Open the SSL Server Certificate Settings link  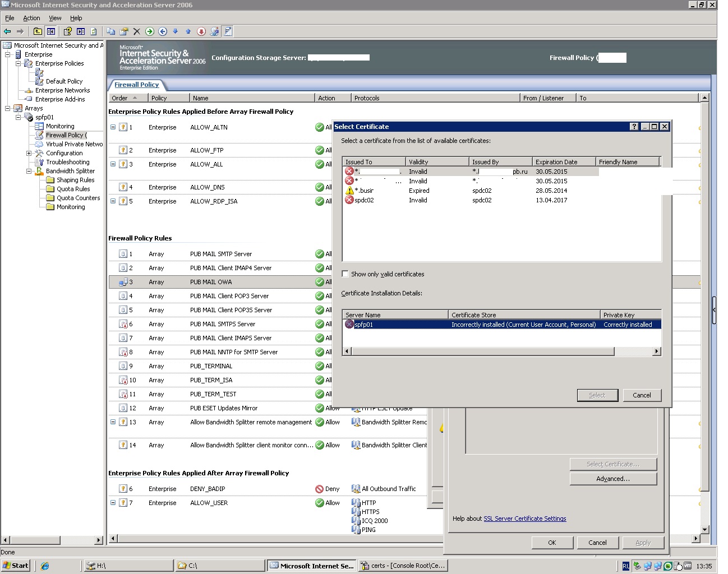(525, 519)
